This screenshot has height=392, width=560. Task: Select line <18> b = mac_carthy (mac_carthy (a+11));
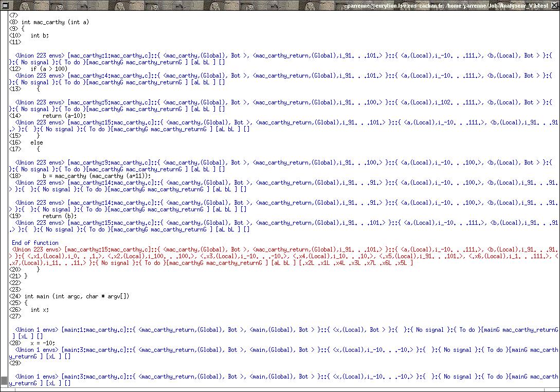pos(80,176)
